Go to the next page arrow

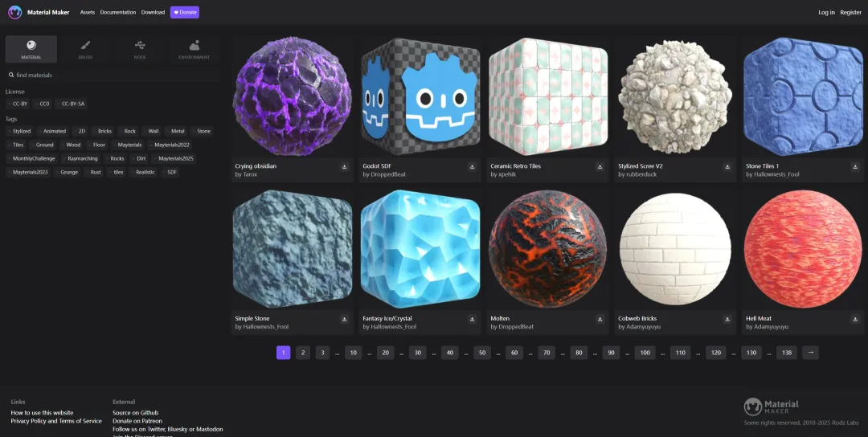pyautogui.click(x=810, y=353)
